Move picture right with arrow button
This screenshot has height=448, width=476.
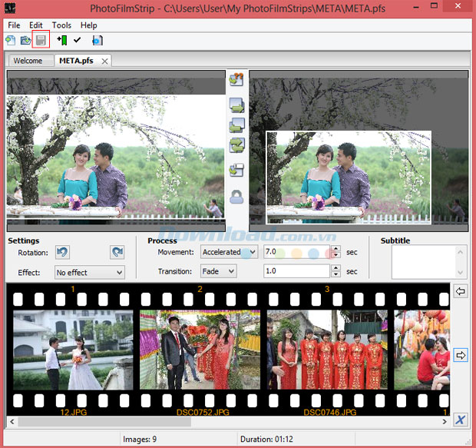460,354
